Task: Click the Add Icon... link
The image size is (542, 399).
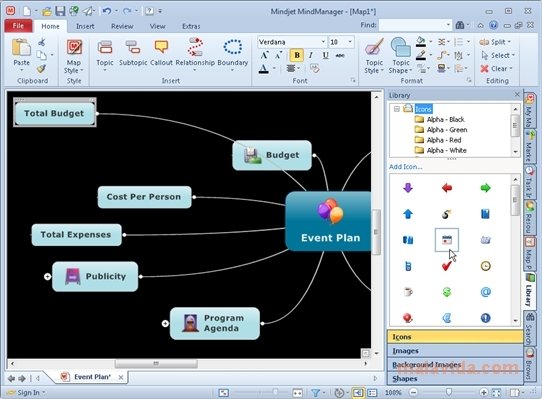Action: click(x=405, y=167)
